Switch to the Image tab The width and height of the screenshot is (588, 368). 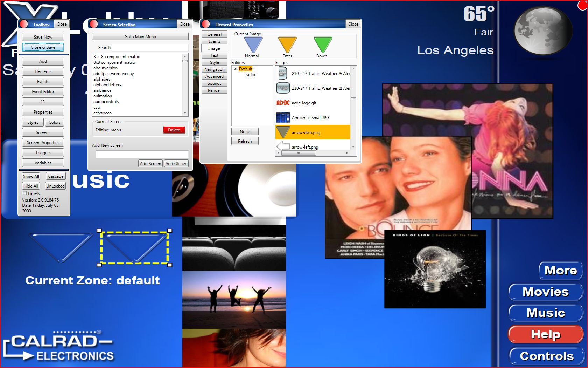click(214, 48)
